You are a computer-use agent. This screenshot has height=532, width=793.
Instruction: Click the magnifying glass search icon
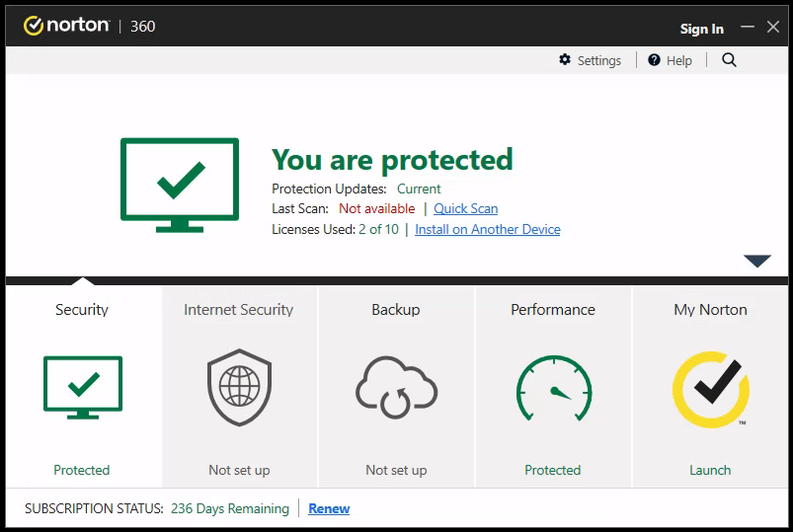pyautogui.click(x=729, y=59)
